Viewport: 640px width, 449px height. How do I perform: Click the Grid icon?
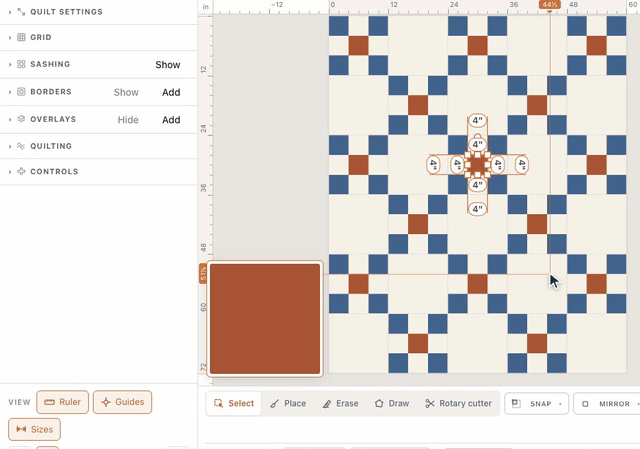click(x=21, y=37)
